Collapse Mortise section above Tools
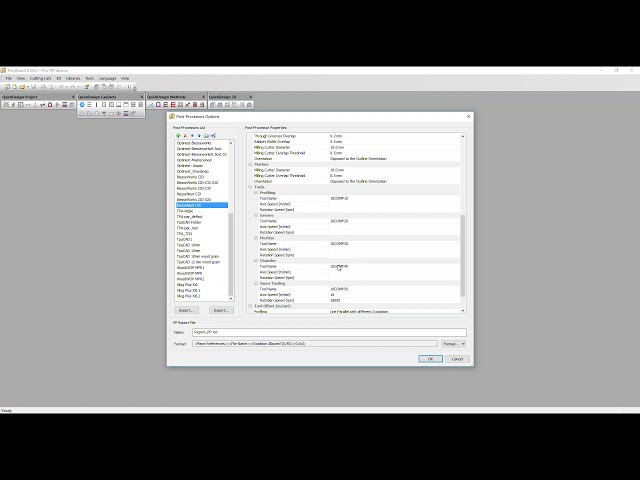This screenshot has width=640, height=480. coord(250,164)
